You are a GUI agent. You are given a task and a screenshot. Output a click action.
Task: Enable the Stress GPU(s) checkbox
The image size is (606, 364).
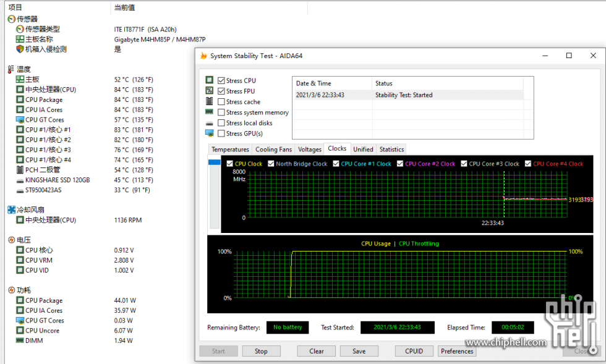click(221, 133)
